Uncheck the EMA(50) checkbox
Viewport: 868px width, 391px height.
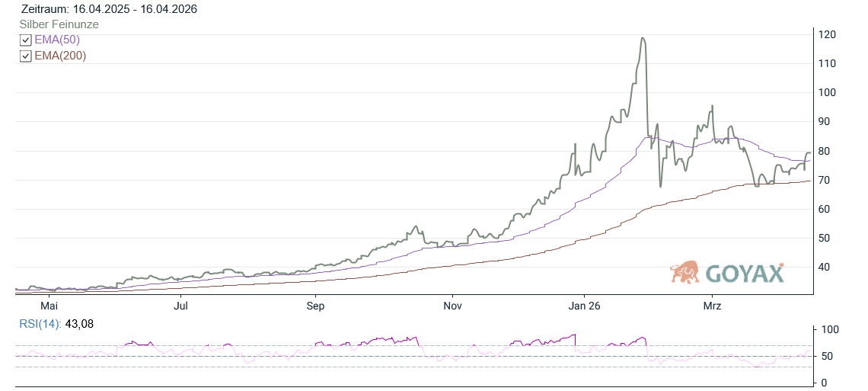(x=26, y=40)
